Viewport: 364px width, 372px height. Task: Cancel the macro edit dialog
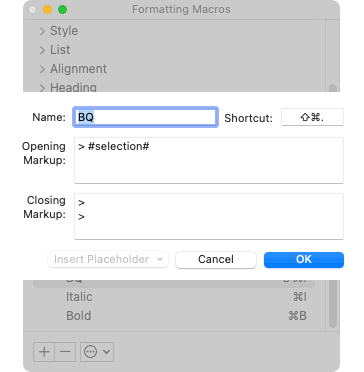216,260
